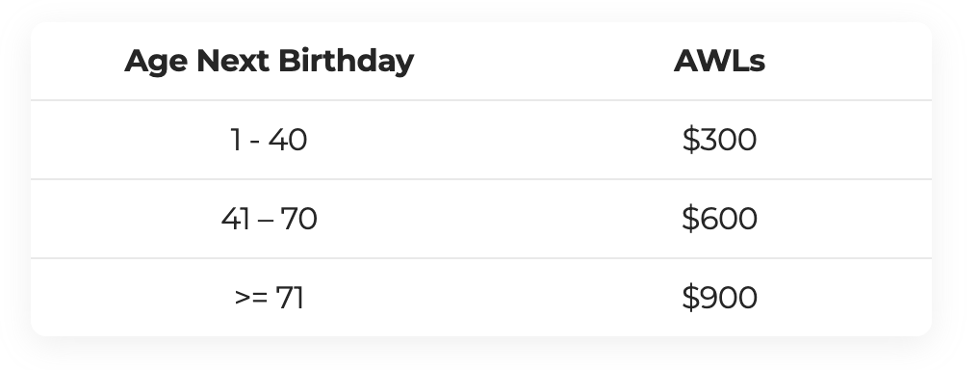The height and width of the screenshot is (370, 980).
Task: Select the $600 AWL value
Action: 719,219
